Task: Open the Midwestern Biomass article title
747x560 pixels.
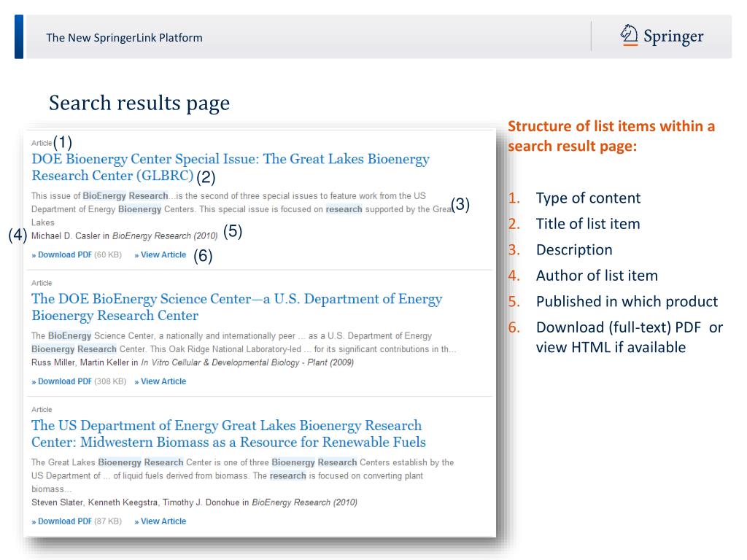Action: pyautogui.click(x=228, y=433)
